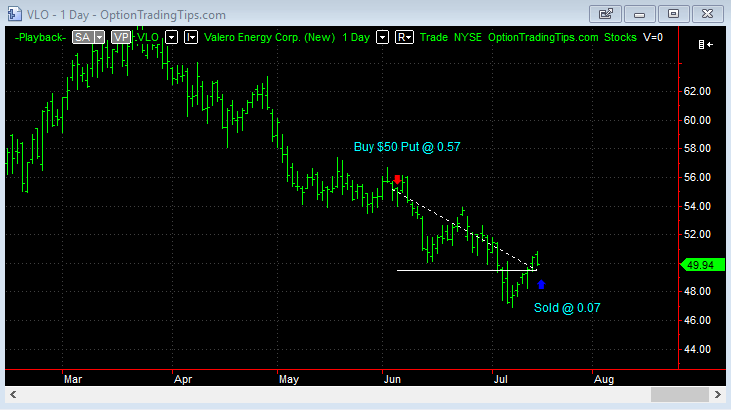
Task: Click the 52.00 price axis label
Action: [697, 234]
